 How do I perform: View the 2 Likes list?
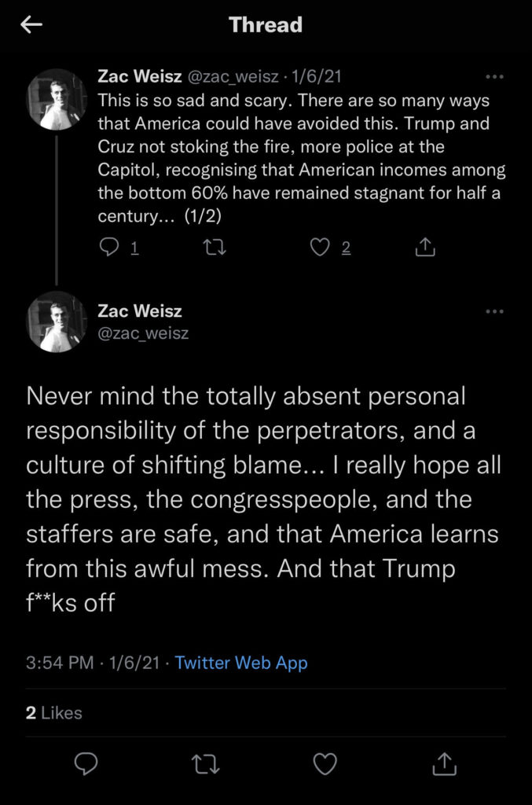coord(53,713)
